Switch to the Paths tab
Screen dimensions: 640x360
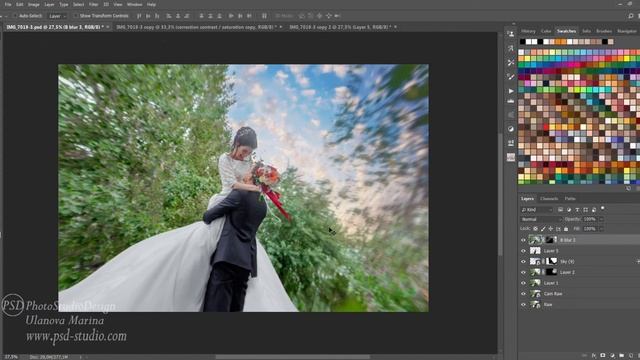click(570, 199)
